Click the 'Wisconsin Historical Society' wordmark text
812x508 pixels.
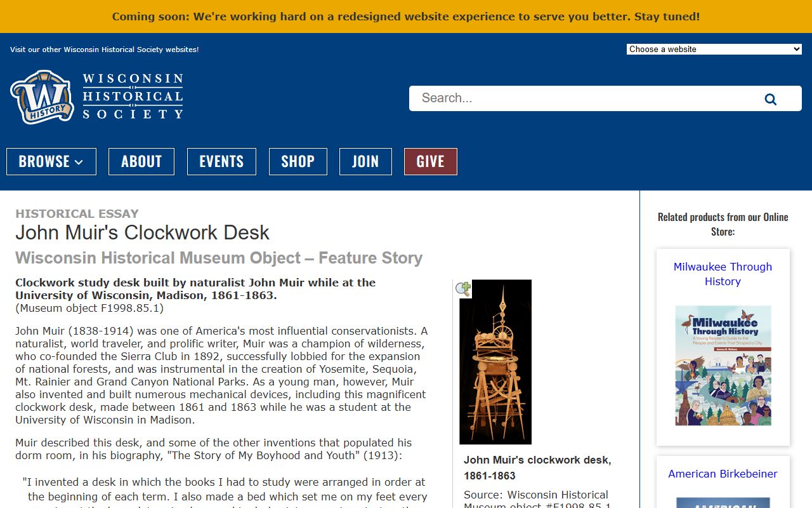click(133, 97)
